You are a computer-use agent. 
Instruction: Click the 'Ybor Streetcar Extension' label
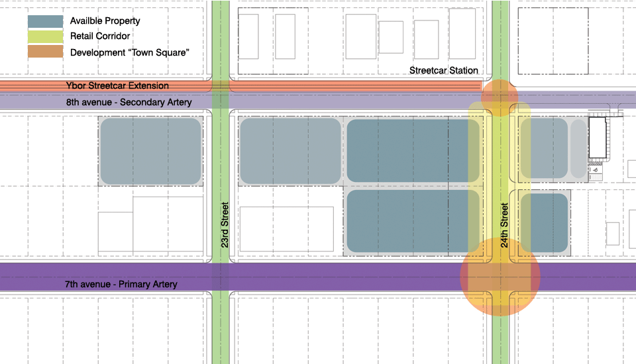click(x=118, y=86)
